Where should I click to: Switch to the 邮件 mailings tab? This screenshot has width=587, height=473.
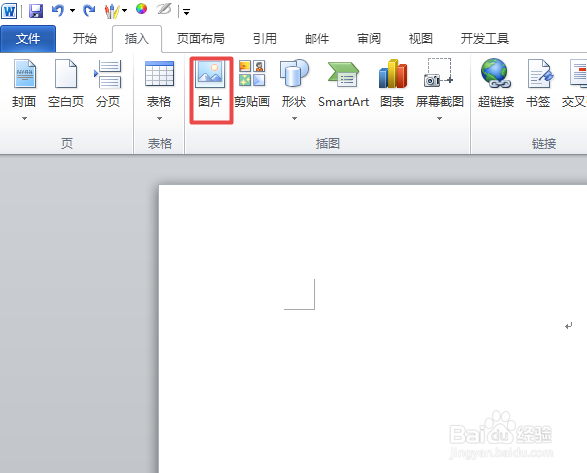tap(317, 39)
